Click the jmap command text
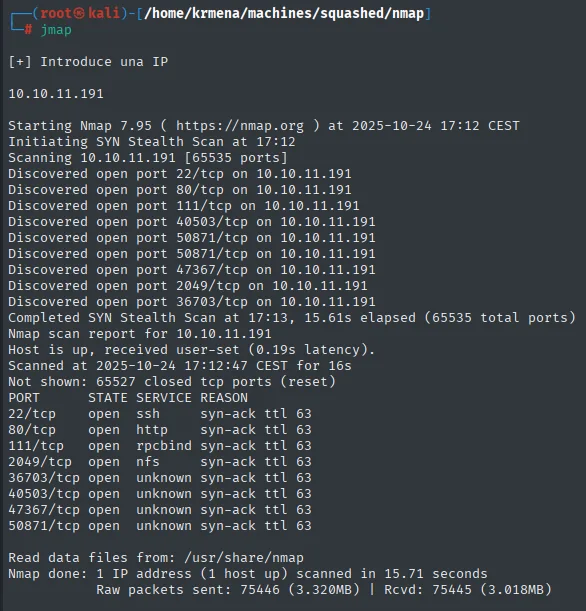 56,30
